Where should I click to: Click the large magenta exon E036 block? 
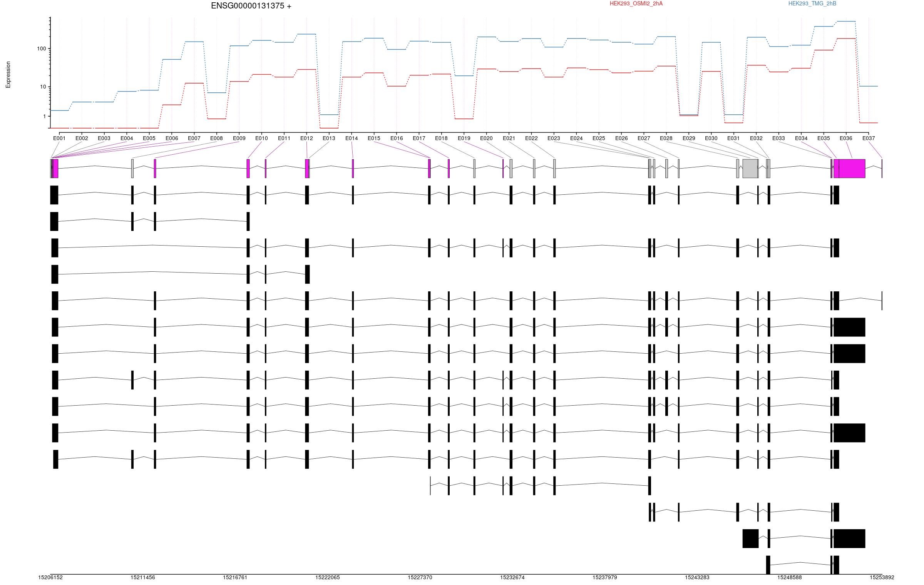point(852,169)
